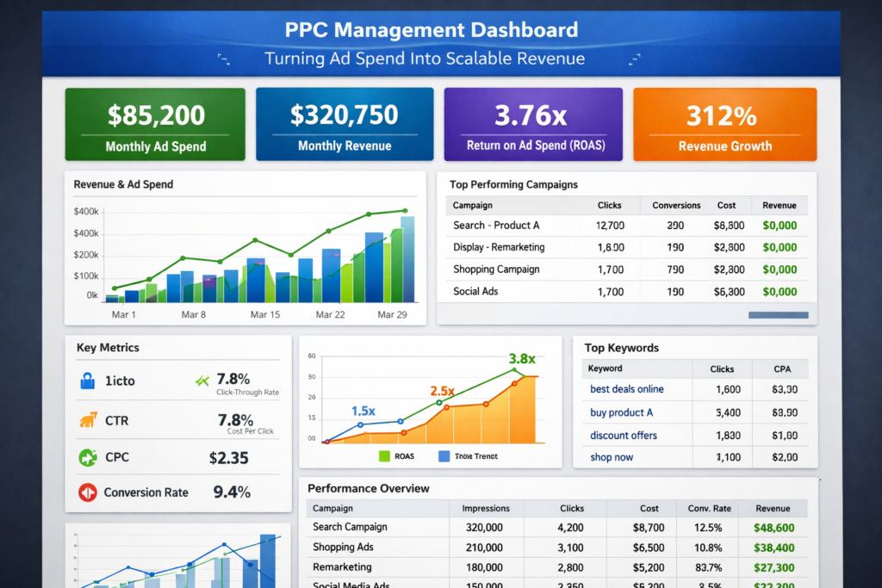The image size is (882, 588).
Task: Toggle the green ROAS legend swatch
Action: 383,456
